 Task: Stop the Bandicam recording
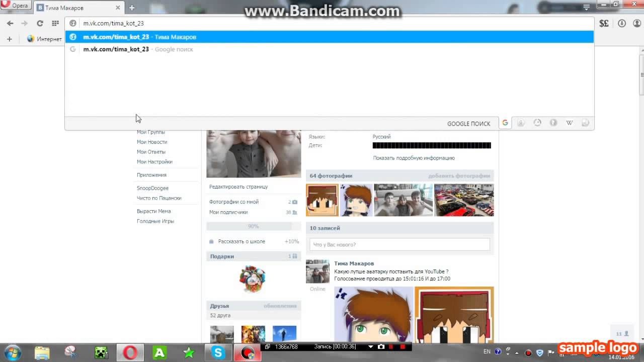[403, 347]
